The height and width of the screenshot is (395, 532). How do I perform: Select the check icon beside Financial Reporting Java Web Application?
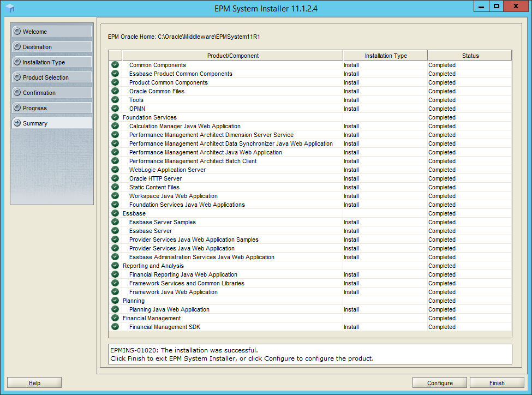[115, 274]
